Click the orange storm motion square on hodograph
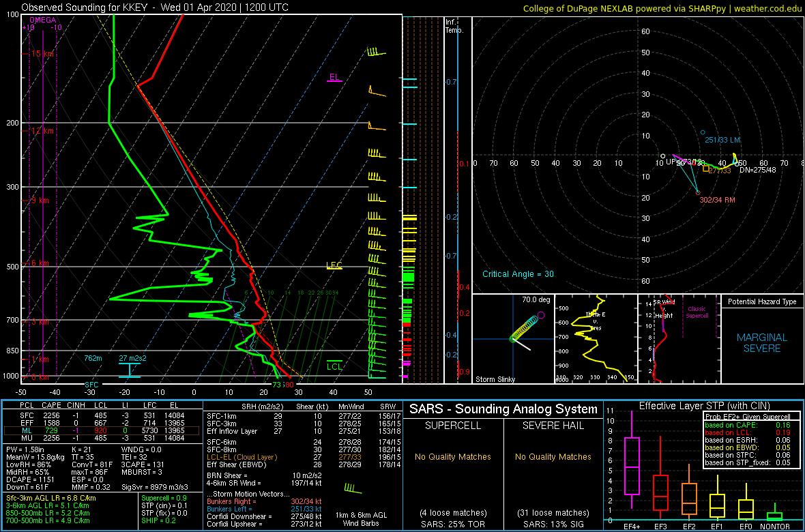805x532 pixels. tap(706, 168)
